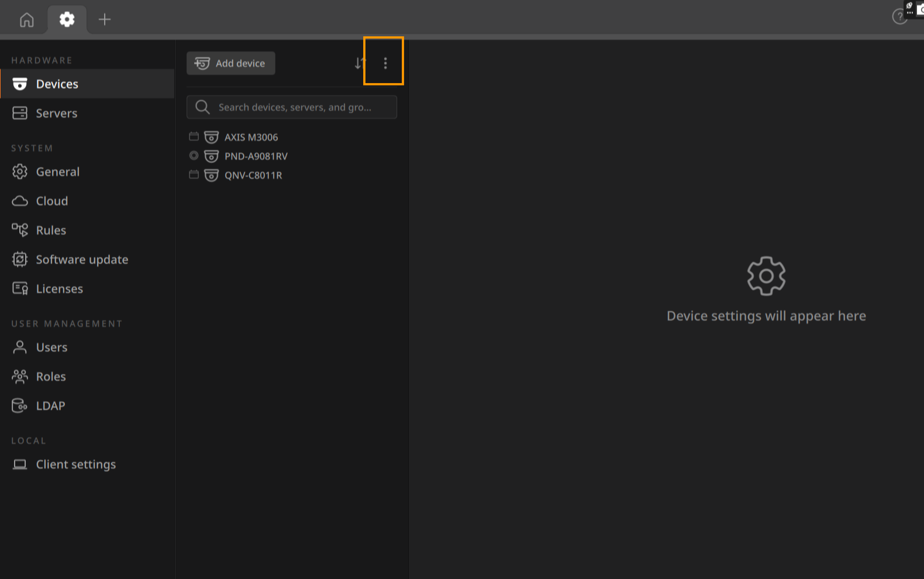Click the LDAP database icon

20,405
